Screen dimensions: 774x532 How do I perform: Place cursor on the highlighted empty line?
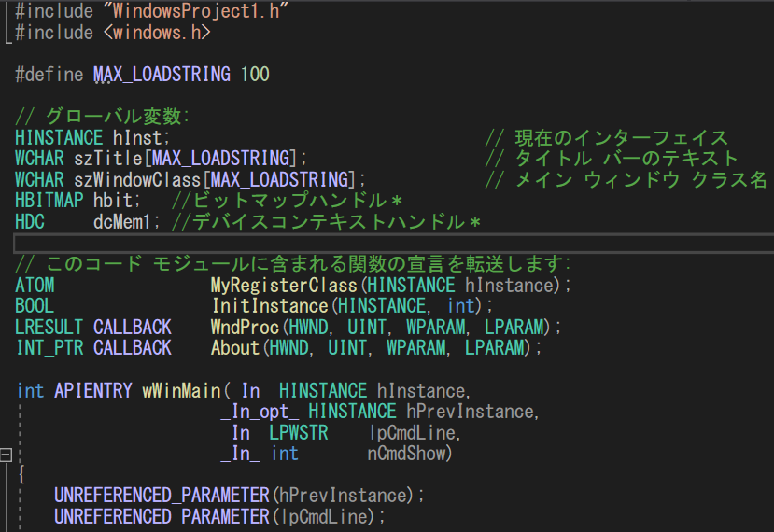(393, 244)
